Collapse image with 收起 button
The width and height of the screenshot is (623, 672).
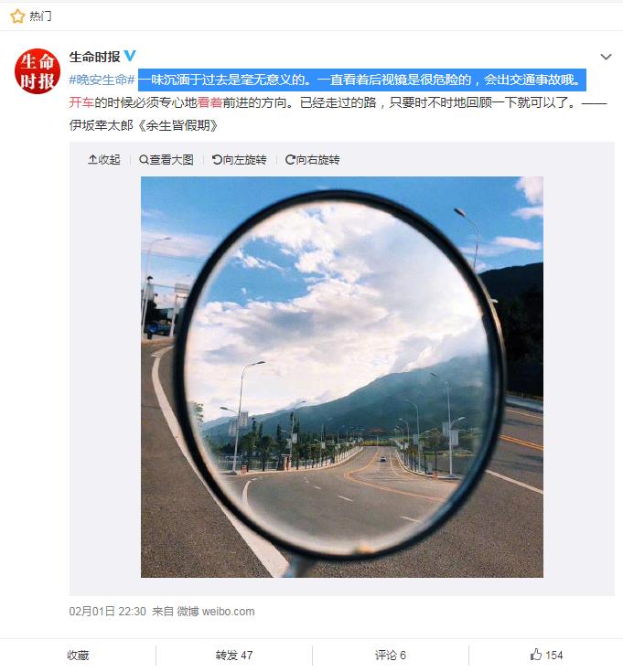pos(104,160)
